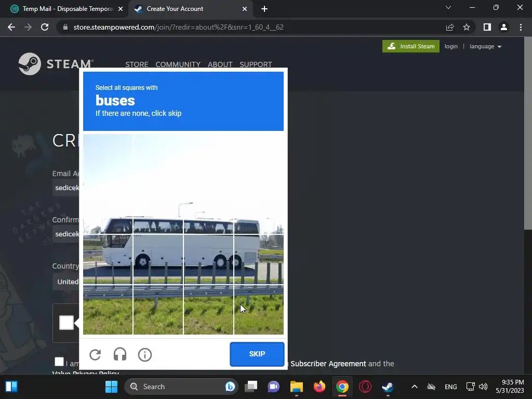Select the Create Your Account tab
The height and width of the screenshot is (399, 532).
(190, 9)
